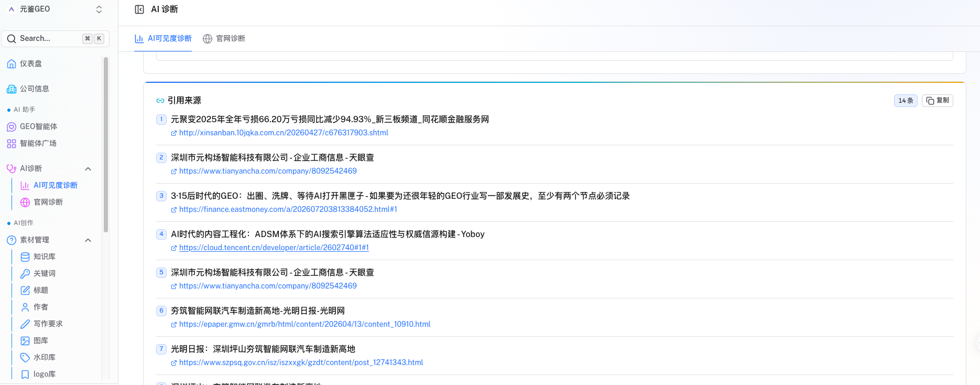This screenshot has width=980, height=385.
Task: Click source 7 title 光明日报：深圳坪山
Action: tap(263, 349)
